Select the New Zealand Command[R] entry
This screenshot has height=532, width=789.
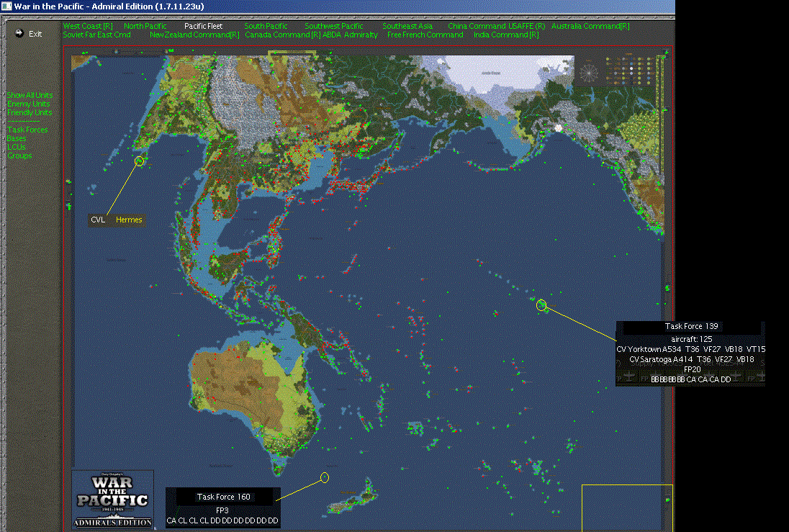194,35
